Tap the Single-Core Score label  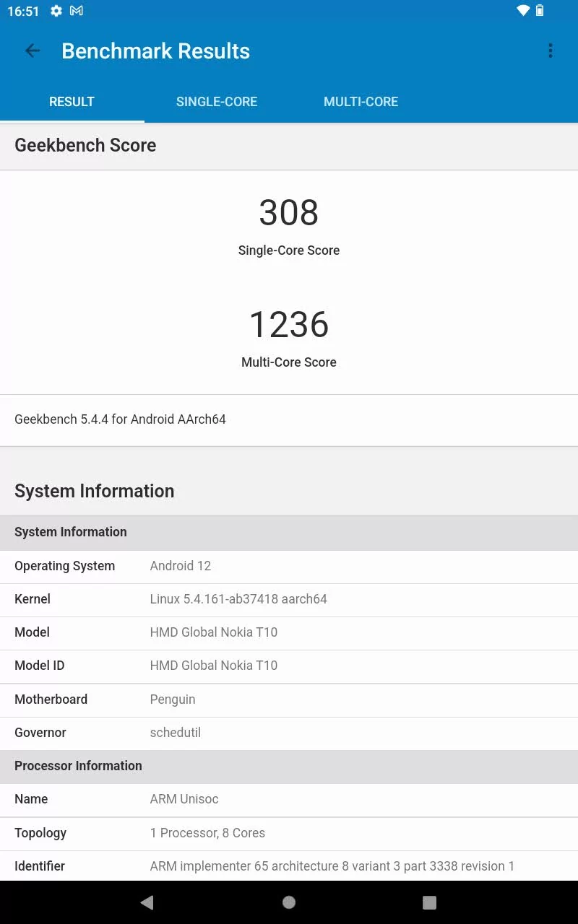click(289, 250)
